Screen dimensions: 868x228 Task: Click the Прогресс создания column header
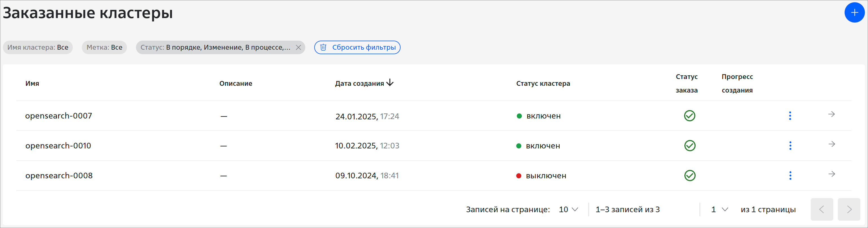(x=737, y=83)
